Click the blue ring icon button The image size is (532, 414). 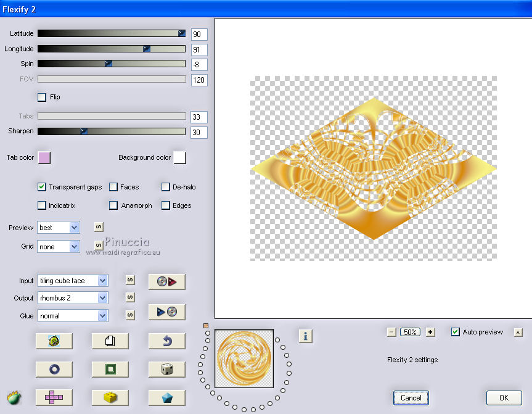tap(54, 369)
